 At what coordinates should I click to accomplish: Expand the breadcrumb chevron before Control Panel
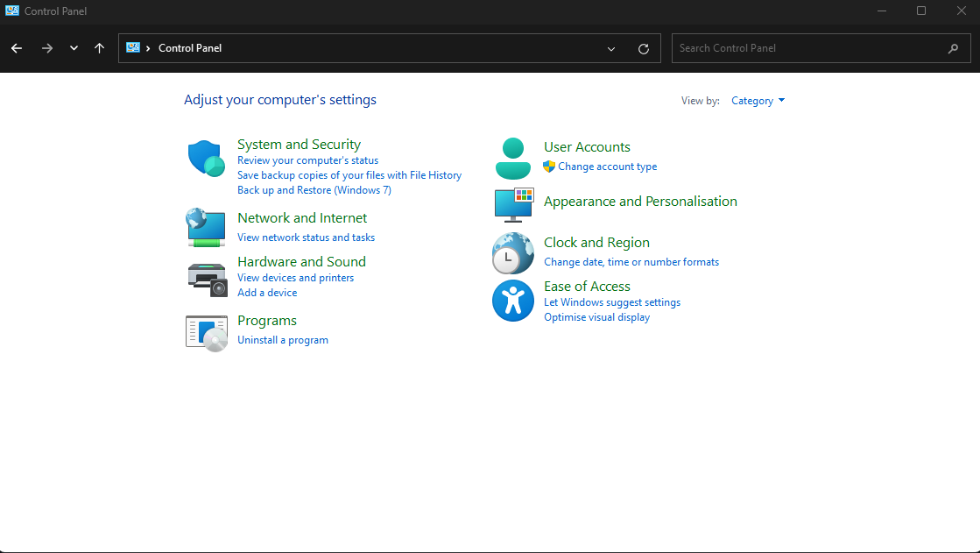148,48
